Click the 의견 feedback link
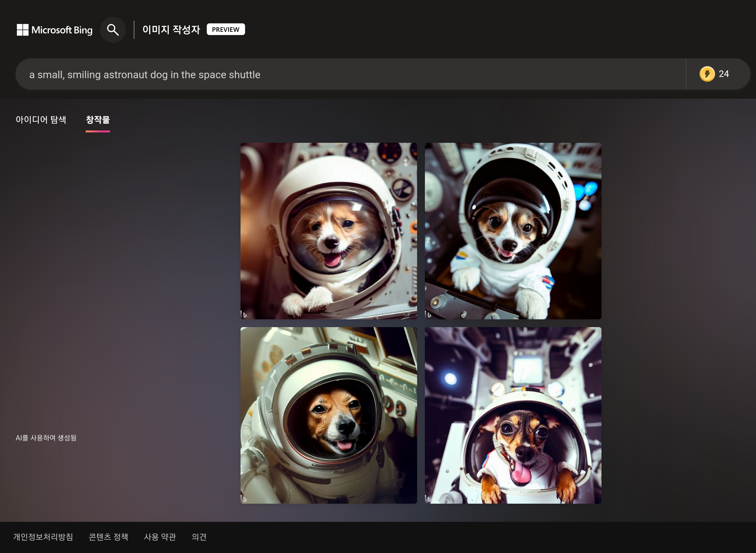This screenshot has width=756, height=553. [x=199, y=537]
